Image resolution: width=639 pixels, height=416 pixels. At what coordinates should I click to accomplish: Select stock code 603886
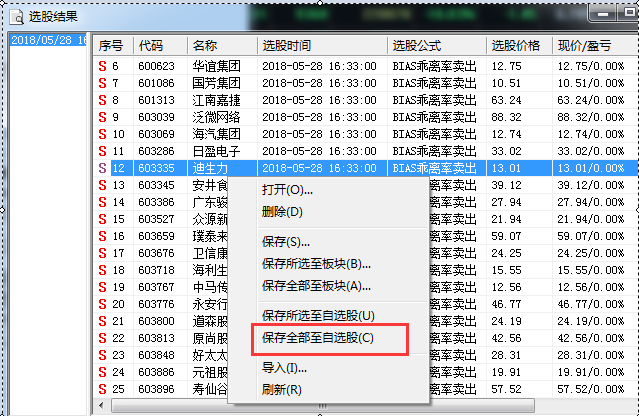[x=156, y=372]
